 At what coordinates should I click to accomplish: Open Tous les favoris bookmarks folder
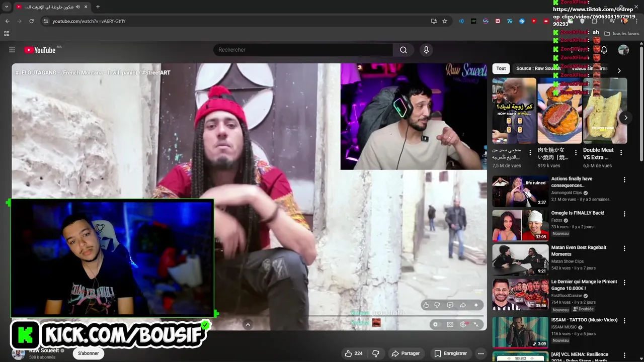[622, 34]
